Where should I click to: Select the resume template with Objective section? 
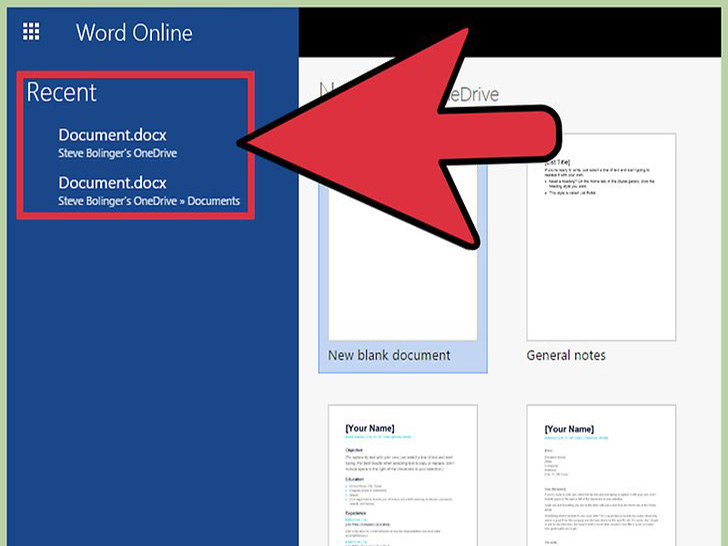pyautogui.click(x=403, y=475)
